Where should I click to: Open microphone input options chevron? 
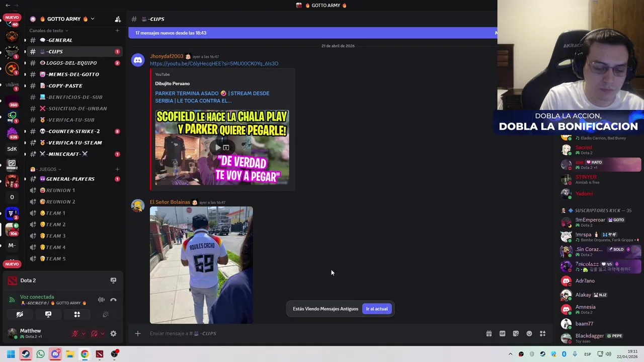[x=83, y=333]
